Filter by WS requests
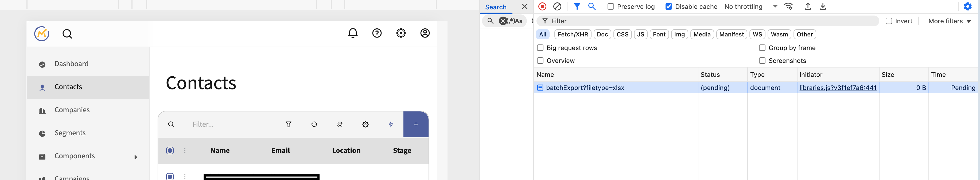The width and height of the screenshot is (980, 180). click(757, 34)
